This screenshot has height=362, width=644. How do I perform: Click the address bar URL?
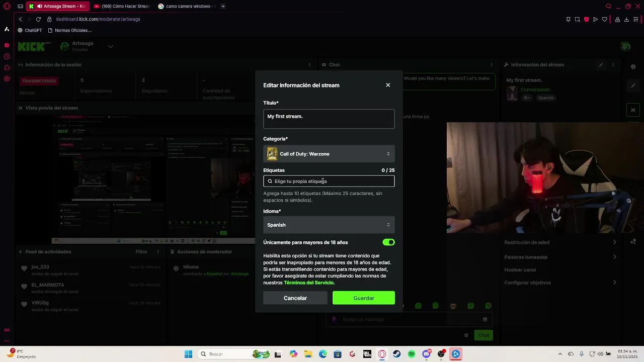point(98,19)
